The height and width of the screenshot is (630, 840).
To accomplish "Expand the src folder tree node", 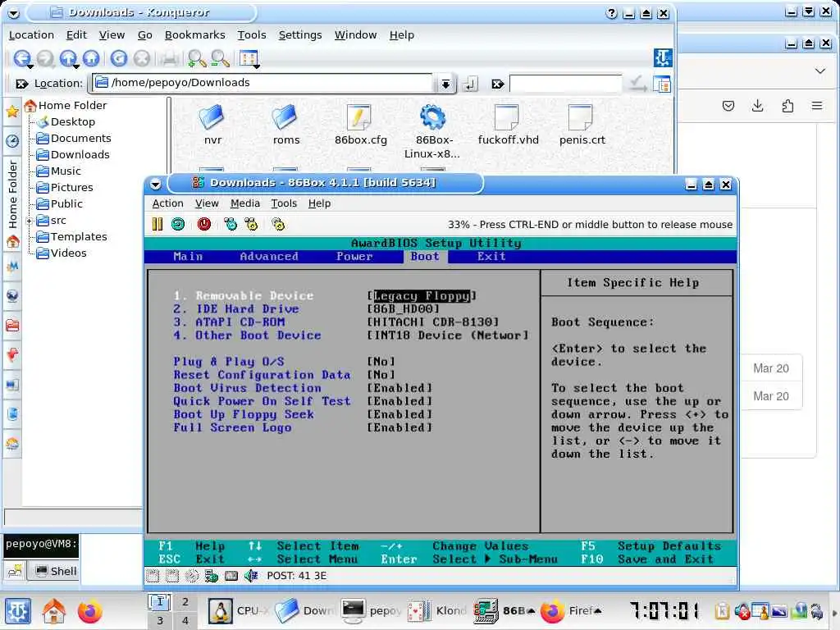I will point(30,220).
